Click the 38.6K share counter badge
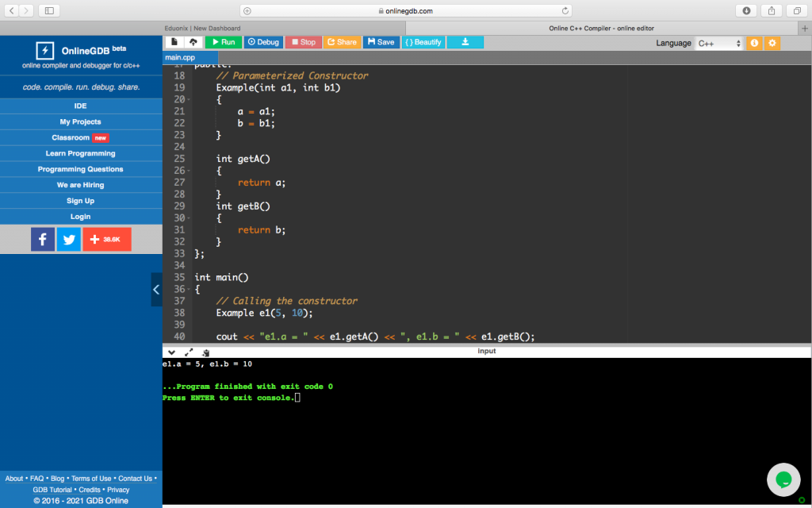This screenshot has height=508, width=812. (x=107, y=239)
